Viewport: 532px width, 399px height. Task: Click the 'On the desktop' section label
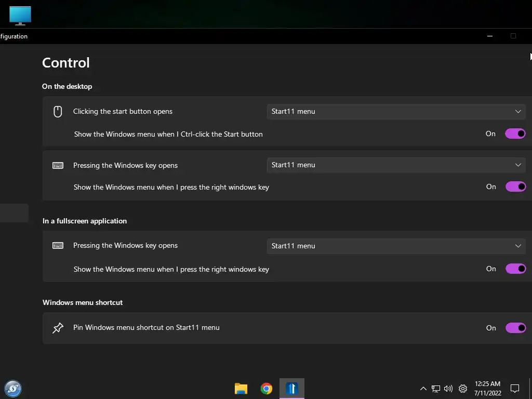pyautogui.click(x=67, y=86)
